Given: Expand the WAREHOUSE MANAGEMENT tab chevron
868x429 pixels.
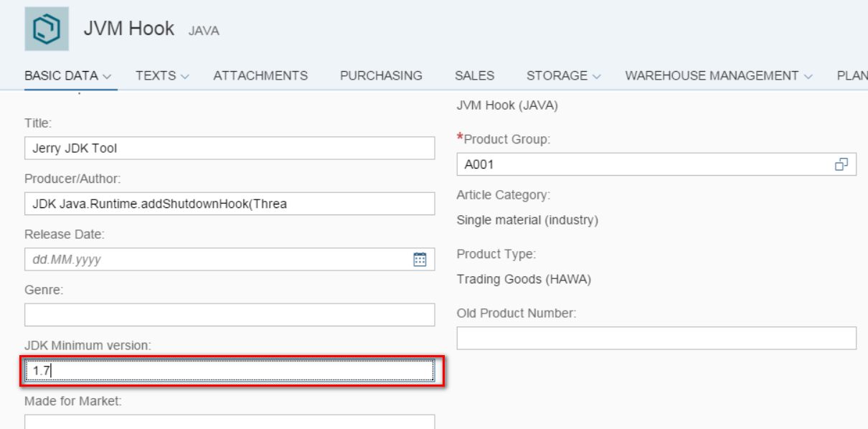Looking at the screenshot, I should point(808,76).
